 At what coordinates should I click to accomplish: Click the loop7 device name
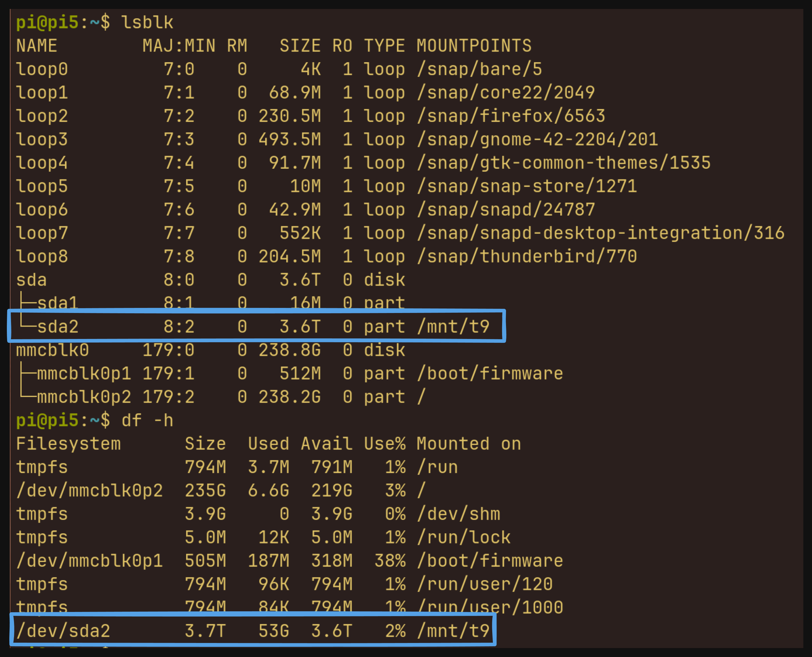pyautogui.click(x=42, y=233)
